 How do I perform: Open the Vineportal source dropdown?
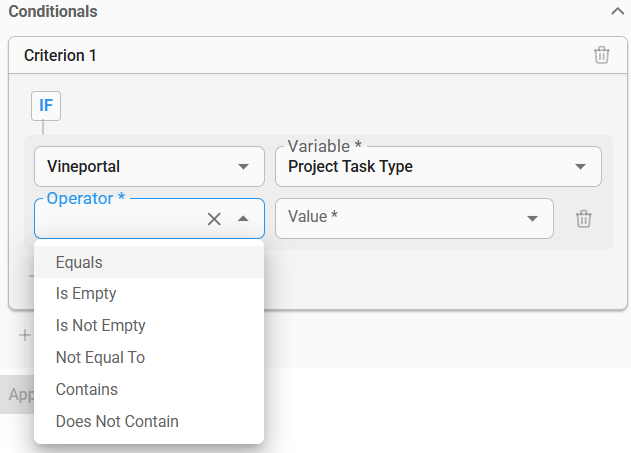click(149, 167)
